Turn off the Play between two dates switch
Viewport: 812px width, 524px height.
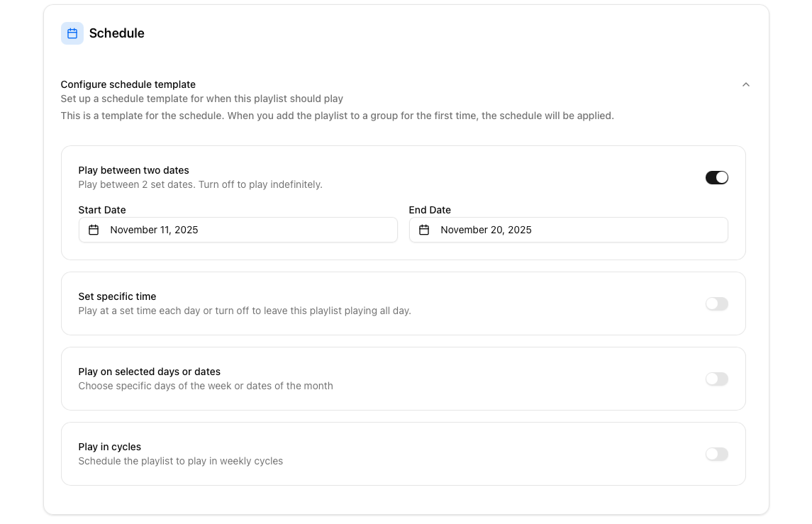[x=716, y=177]
